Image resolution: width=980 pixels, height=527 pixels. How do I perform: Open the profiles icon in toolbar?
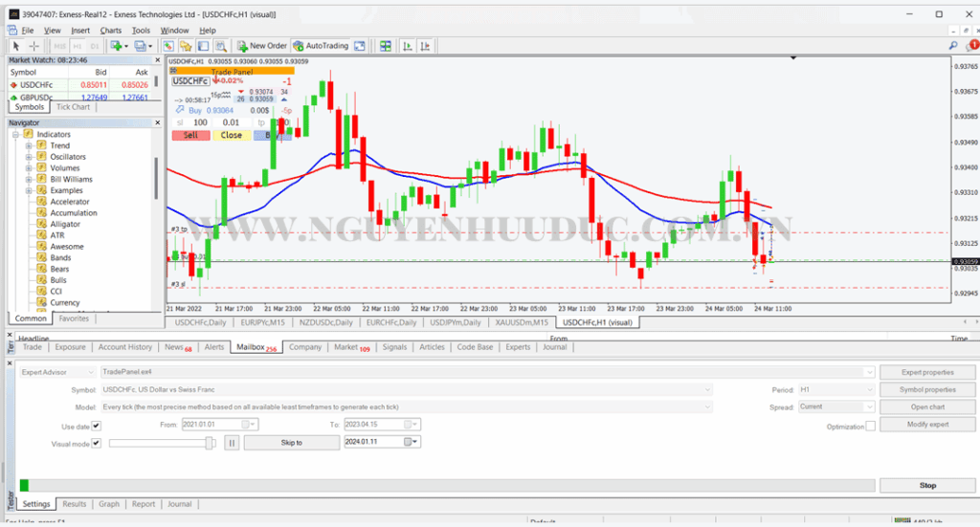tap(141, 46)
